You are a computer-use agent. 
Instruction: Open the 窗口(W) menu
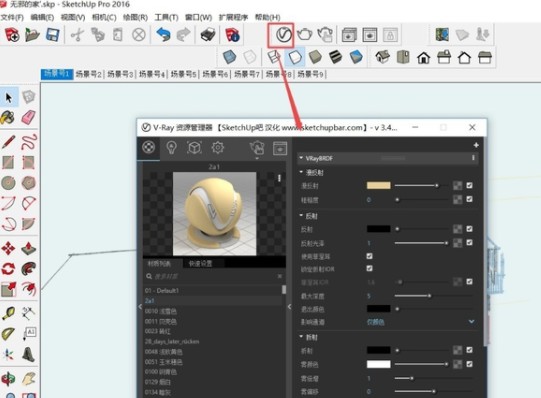point(198,17)
